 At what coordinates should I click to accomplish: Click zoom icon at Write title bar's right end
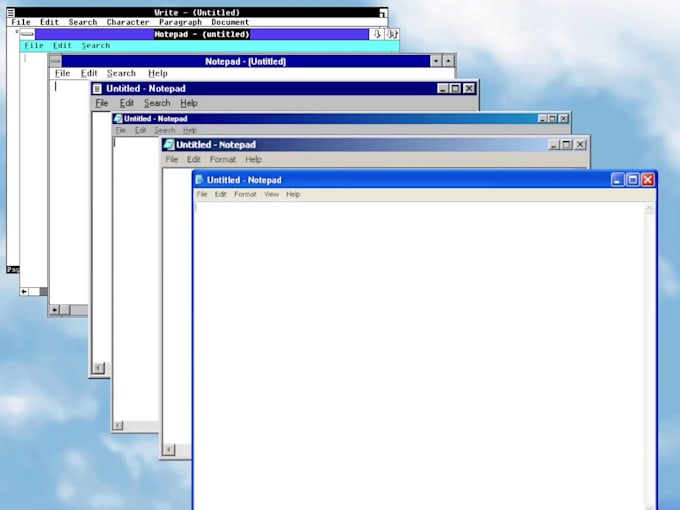point(382,13)
